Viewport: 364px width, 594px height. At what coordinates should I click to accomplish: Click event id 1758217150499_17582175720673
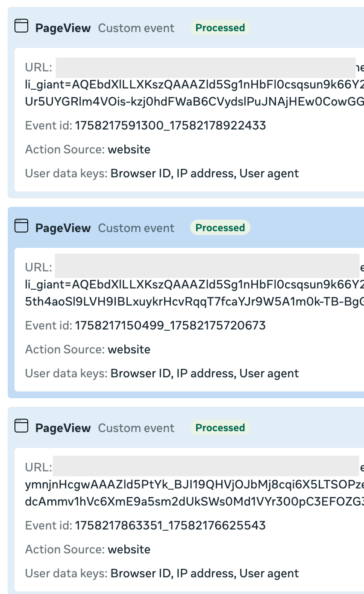click(170, 326)
